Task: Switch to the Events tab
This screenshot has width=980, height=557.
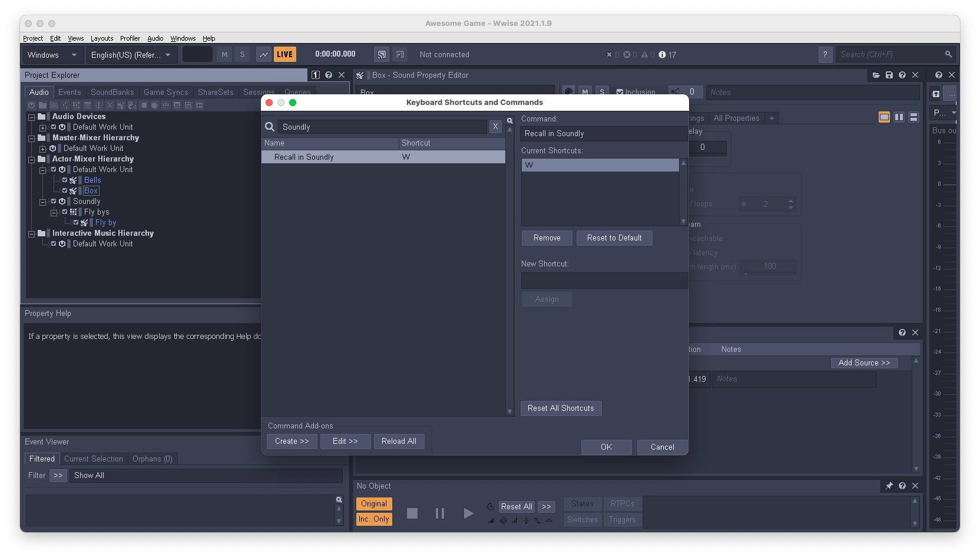Action: 69,93
